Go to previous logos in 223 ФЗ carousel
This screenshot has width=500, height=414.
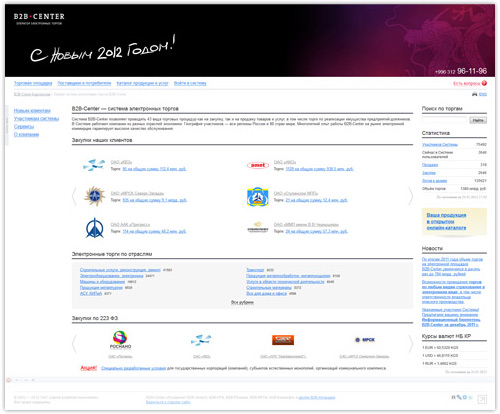tap(74, 343)
